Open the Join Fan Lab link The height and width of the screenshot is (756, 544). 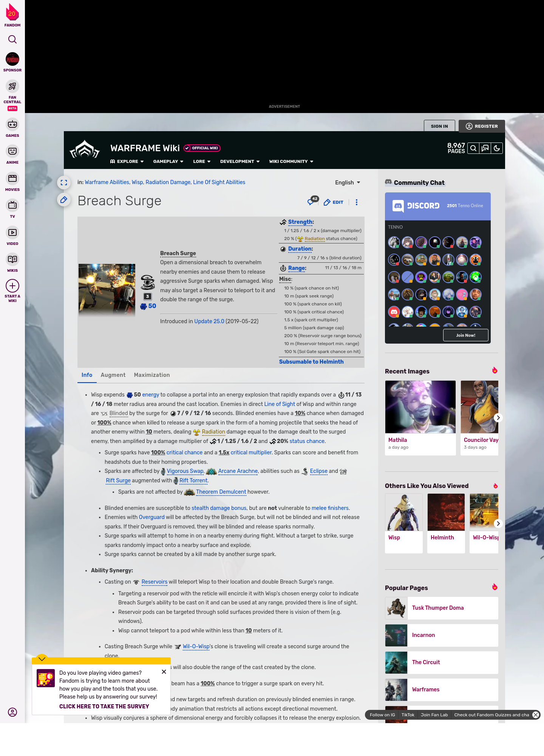click(434, 715)
